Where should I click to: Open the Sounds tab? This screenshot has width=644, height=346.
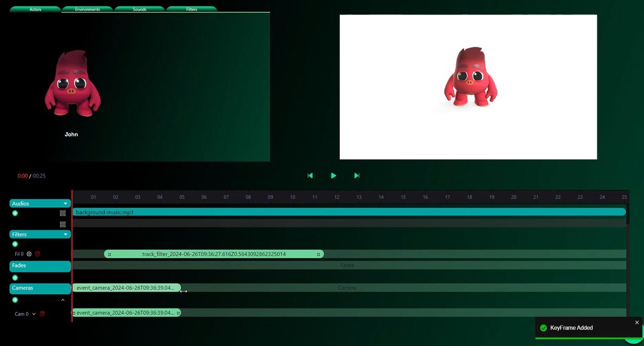[x=139, y=9]
